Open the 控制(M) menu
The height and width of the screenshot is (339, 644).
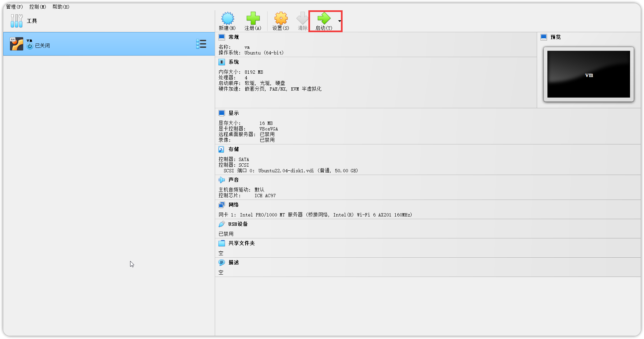tap(38, 7)
